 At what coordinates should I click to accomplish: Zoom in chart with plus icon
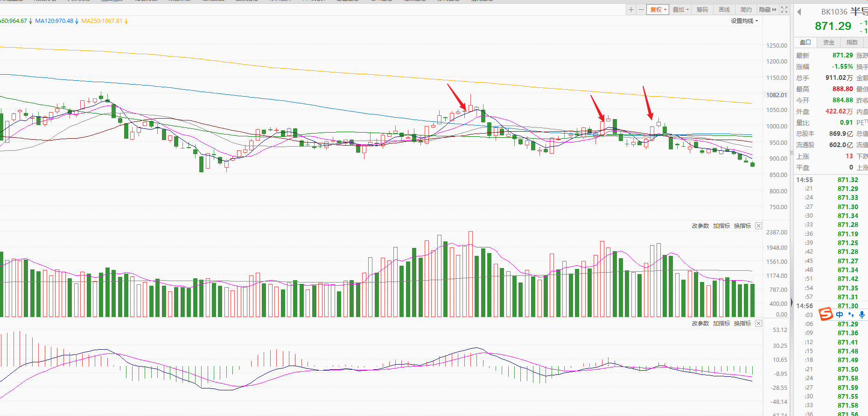tap(631, 10)
